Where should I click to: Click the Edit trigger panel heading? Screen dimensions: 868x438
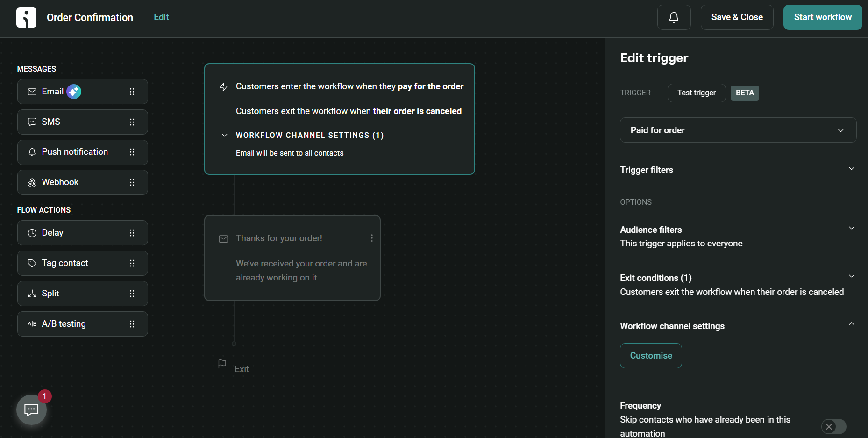point(654,58)
